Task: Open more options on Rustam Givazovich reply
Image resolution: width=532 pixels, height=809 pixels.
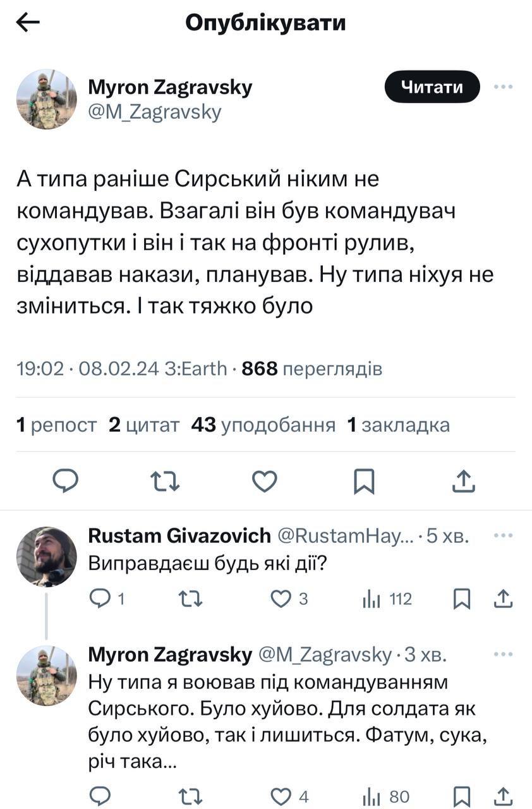Action: [503, 536]
